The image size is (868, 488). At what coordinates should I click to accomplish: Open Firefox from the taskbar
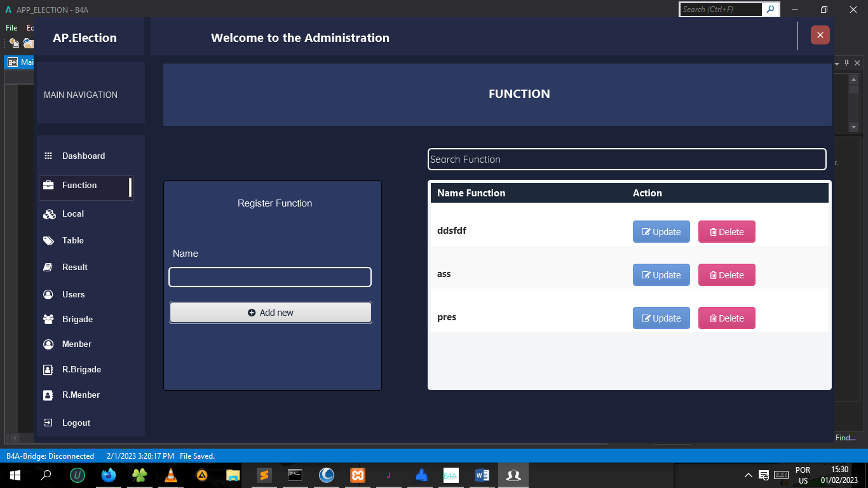(x=109, y=475)
